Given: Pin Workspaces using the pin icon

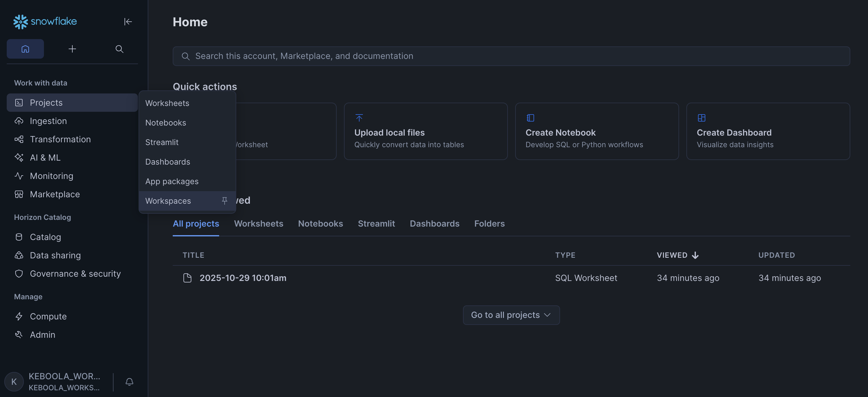Looking at the screenshot, I should point(224,201).
